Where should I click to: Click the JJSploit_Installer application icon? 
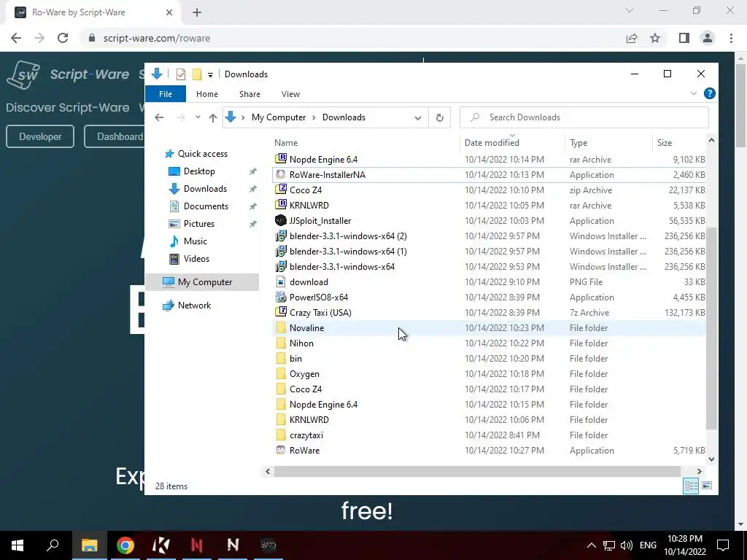281,220
